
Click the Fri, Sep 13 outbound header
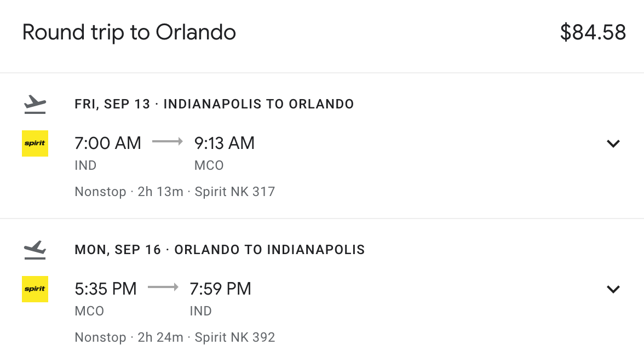coord(214,104)
